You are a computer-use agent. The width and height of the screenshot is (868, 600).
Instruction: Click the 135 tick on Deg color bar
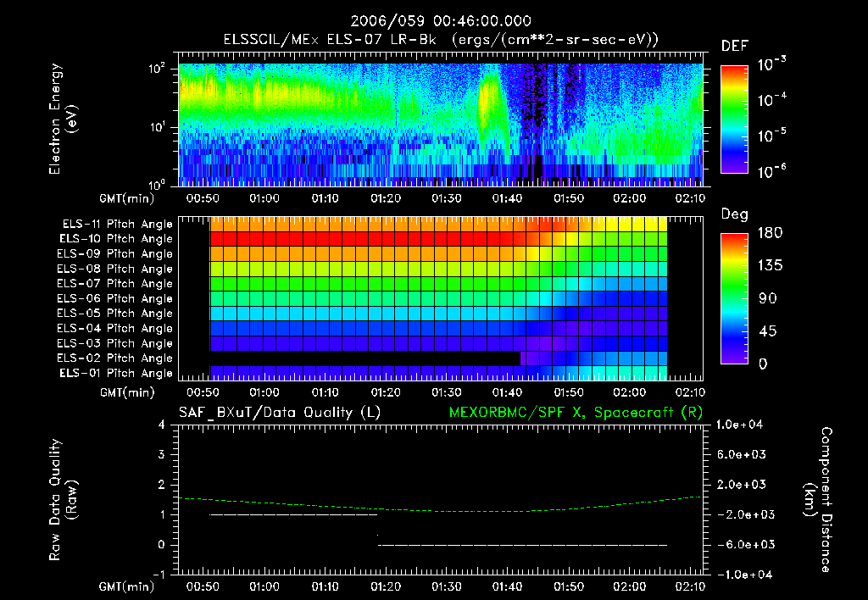[x=770, y=266]
